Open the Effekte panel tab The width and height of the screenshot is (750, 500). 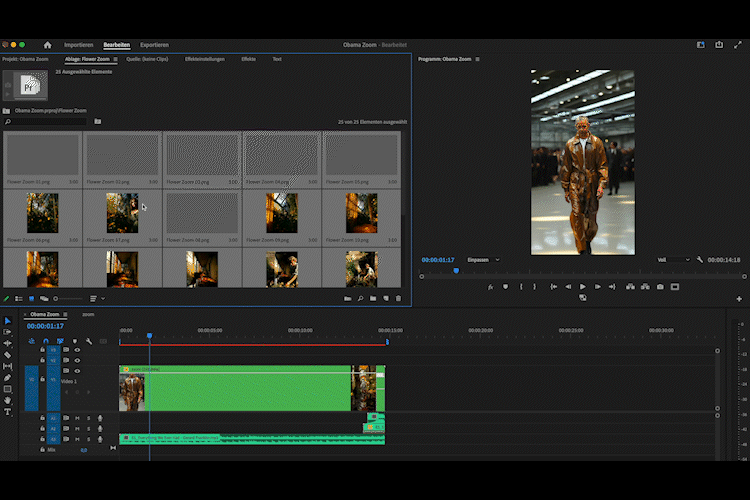tap(248, 59)
